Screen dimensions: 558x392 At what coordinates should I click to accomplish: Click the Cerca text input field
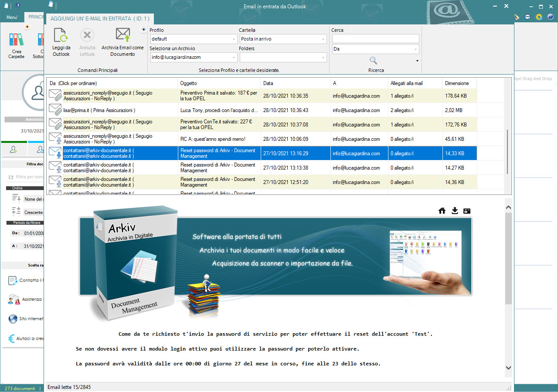375,39
